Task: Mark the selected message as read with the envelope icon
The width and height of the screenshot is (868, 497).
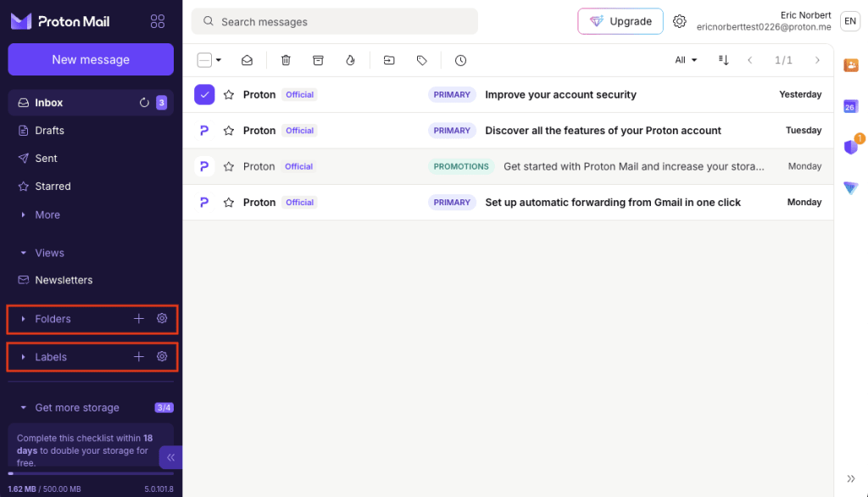Action: point(247,60)
